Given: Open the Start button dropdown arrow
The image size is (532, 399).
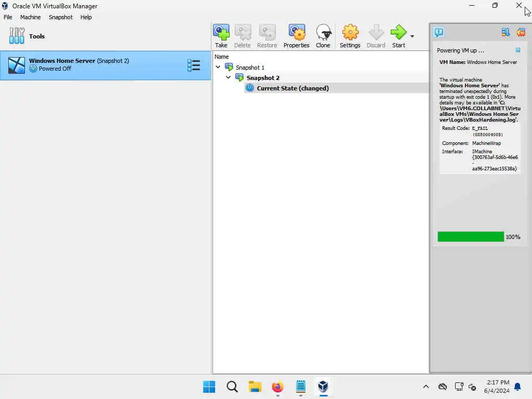Looking at the screenshot, I should click(x=412, y=36).
